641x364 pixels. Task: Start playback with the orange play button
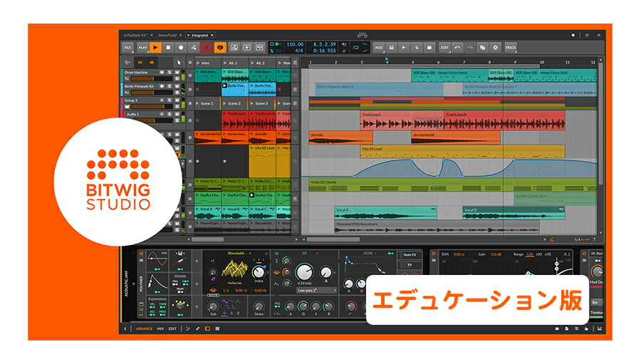tap(155, 48)
